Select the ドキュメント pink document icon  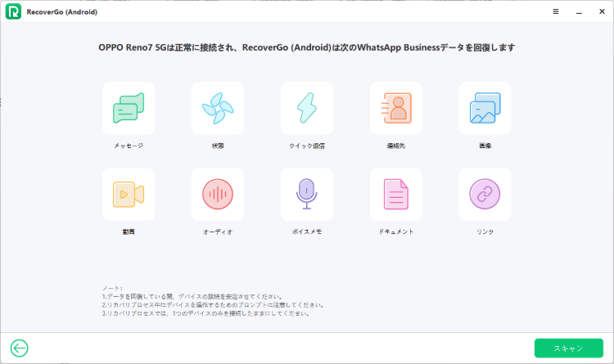tap(396, 194)
